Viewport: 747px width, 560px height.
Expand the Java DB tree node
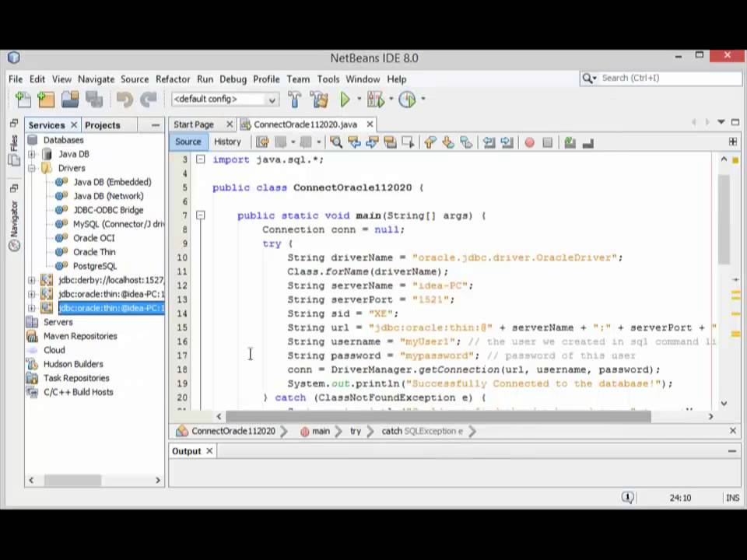(x=32, y=154)
